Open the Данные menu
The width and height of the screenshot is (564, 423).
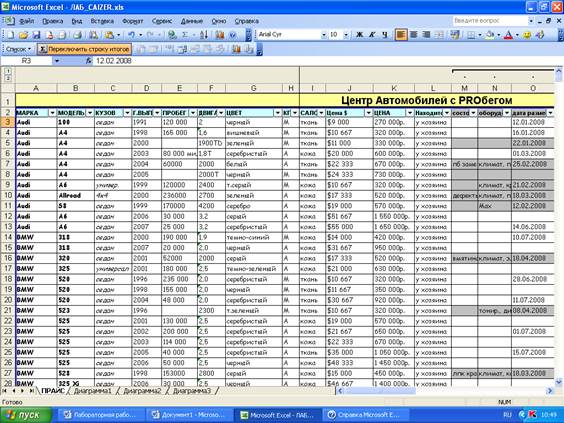click(192, 21)
